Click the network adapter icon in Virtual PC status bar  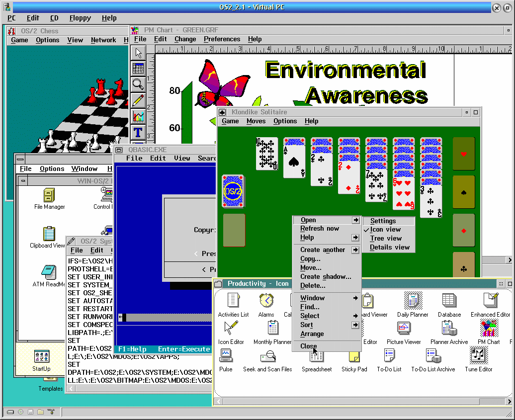click(51, 412)
